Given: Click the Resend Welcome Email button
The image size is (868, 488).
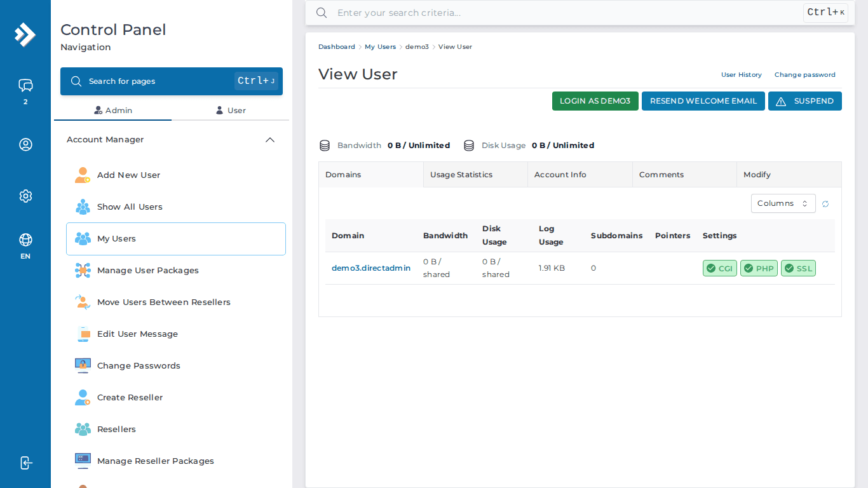Looking at the screenshot, I should pyautogui.click(x=703, y=100).
